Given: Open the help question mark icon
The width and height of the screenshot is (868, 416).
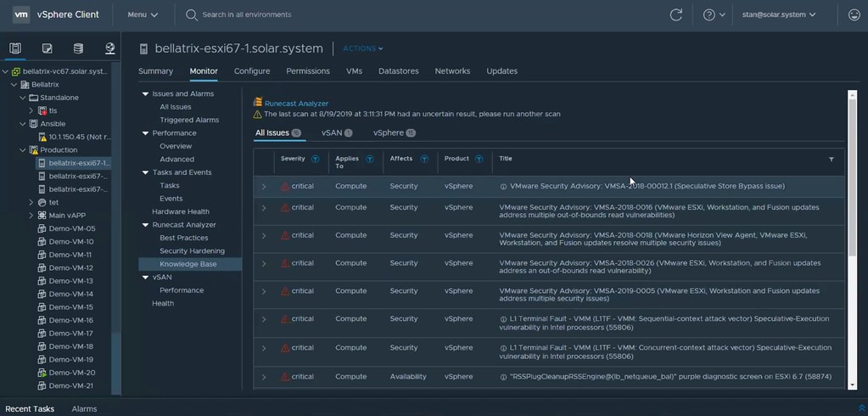Looking at the screenshot, I should tap(709, 15).
